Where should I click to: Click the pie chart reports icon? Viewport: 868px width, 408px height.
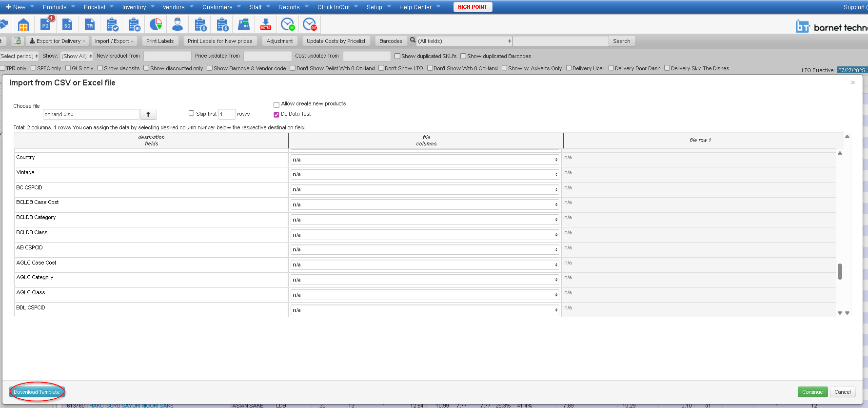156,25
